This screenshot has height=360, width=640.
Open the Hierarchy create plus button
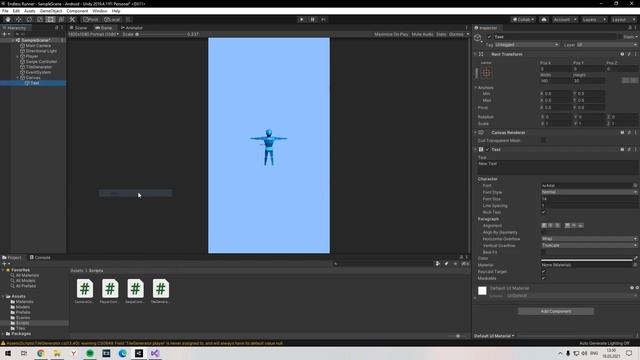[5, 34]
